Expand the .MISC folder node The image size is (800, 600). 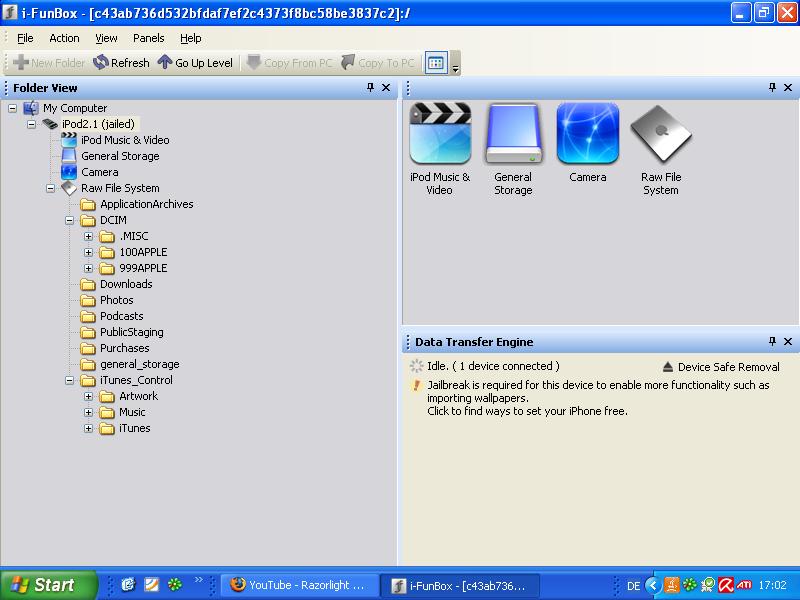click(88, 236)
